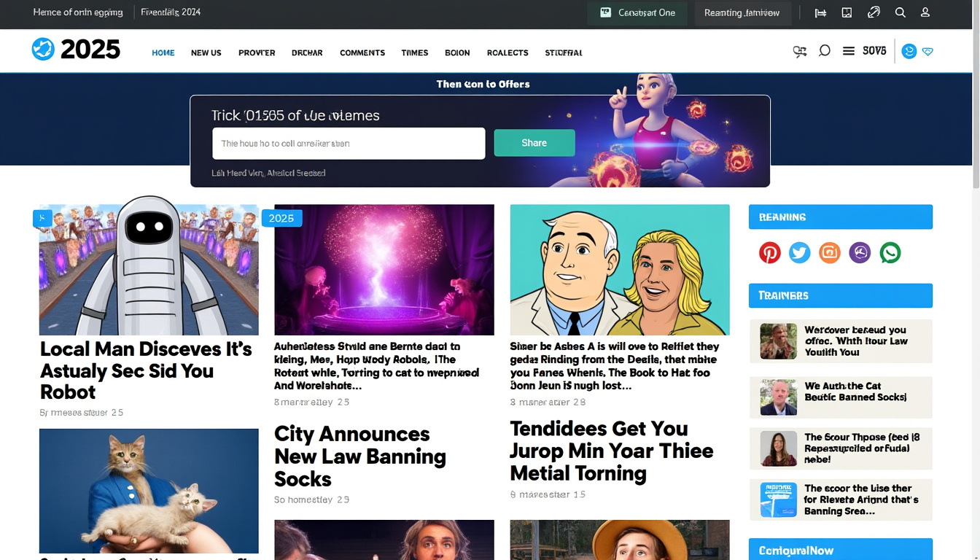Click the search magnifier in top dark bar
Viewport: 980px width, 560px height.
click(x=901, y=12)
